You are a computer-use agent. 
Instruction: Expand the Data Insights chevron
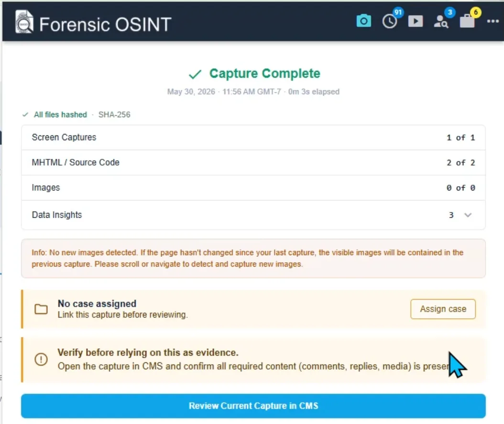coord(468,215)
